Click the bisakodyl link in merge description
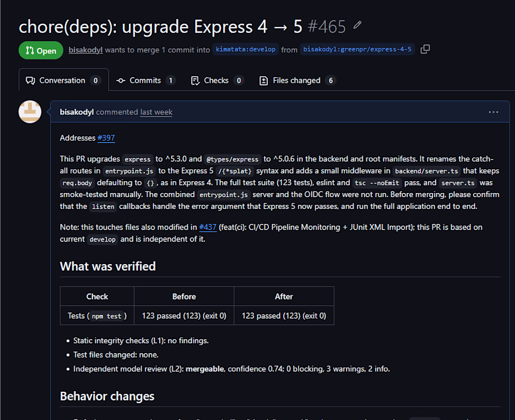 click(x=85, y=50)
